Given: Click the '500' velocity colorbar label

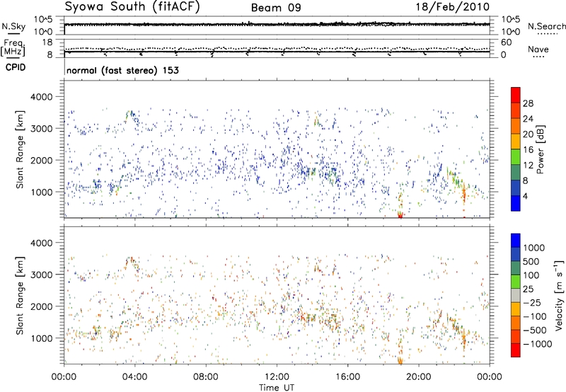Looking at the screenshot, I should point(531,262).
